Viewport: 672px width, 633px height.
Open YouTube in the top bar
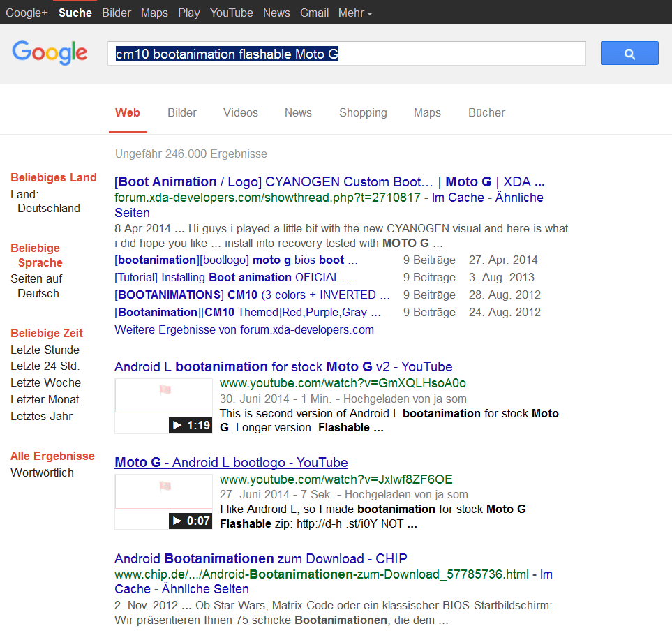pos(232,13)
